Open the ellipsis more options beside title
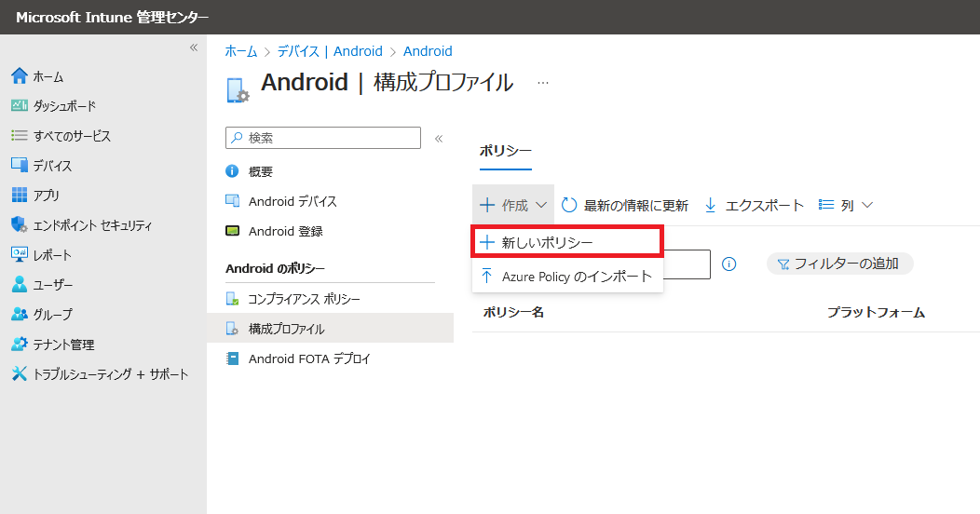 tap(542, 83)
